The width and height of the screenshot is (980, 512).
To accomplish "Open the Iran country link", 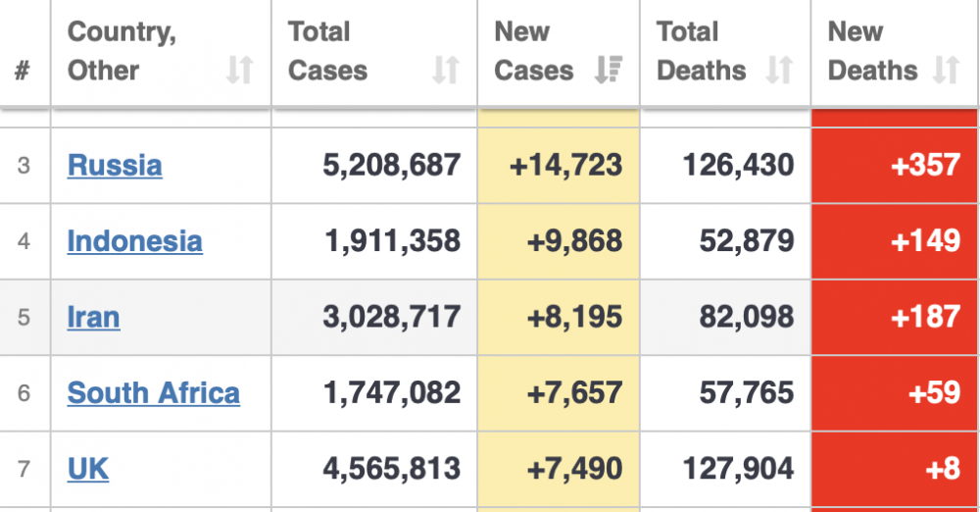I will pyautogui.click(x=93, y=317).
